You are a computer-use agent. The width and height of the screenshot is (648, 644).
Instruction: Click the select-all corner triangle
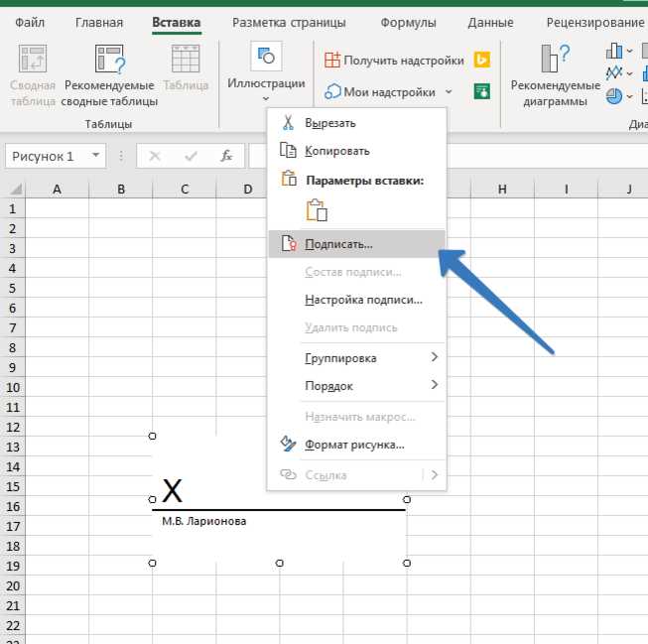15,189
